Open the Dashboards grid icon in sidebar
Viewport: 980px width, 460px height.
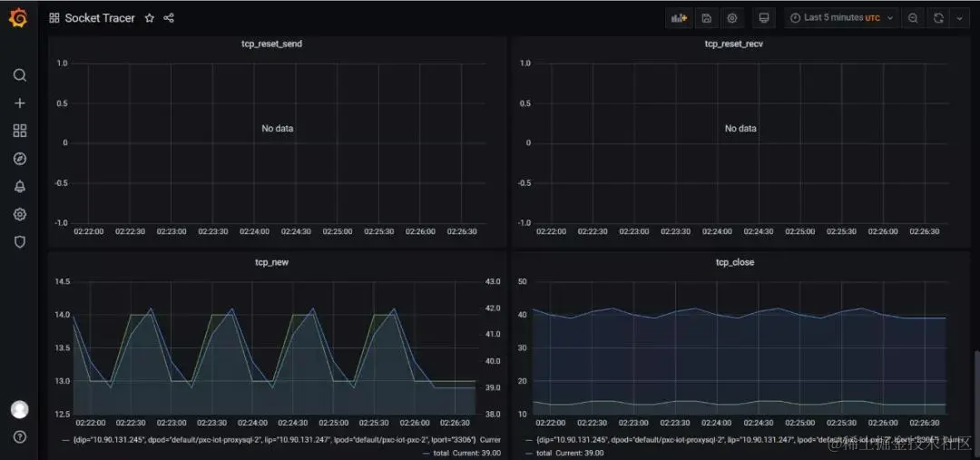pyautogui.click(x=19, y=131)
